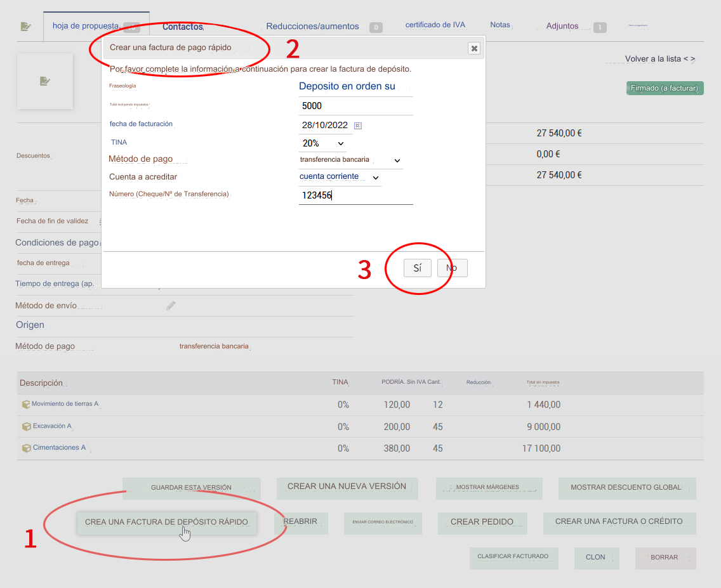Click the Condiciones de pago label
Image resolution: width=721 pixels, height=588 pixels.
tap(57, 242)
